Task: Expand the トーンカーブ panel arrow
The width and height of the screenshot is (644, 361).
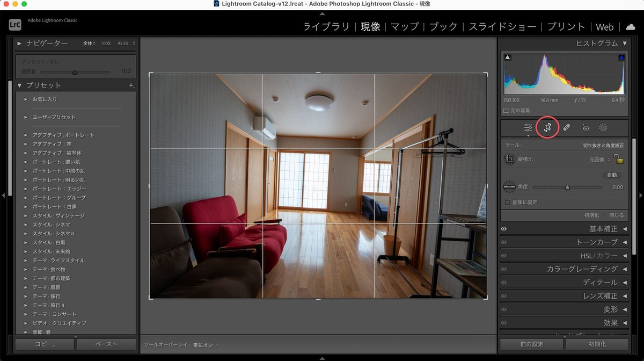Action: click(625, 242)
